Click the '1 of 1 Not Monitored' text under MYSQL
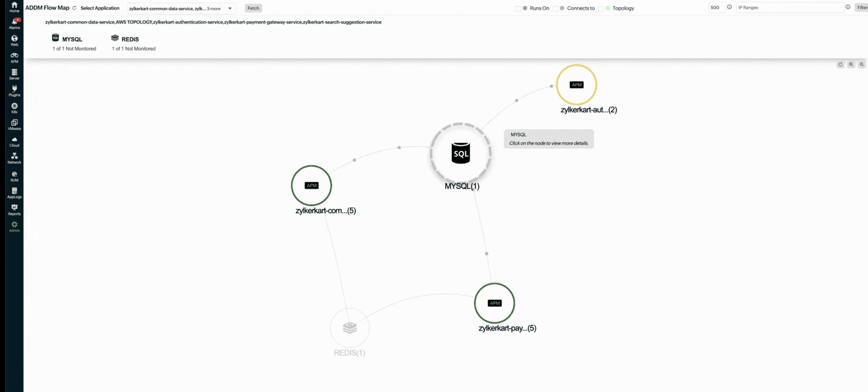 (x=74, y=49)
